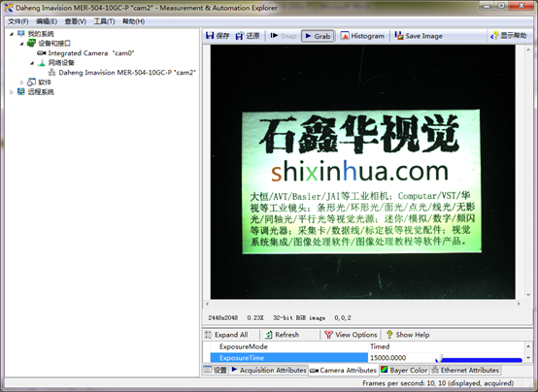Click the acquired camera image preview
Image resolution: width=538 pixels, height=392 pixels.
(x=362, y=172)
